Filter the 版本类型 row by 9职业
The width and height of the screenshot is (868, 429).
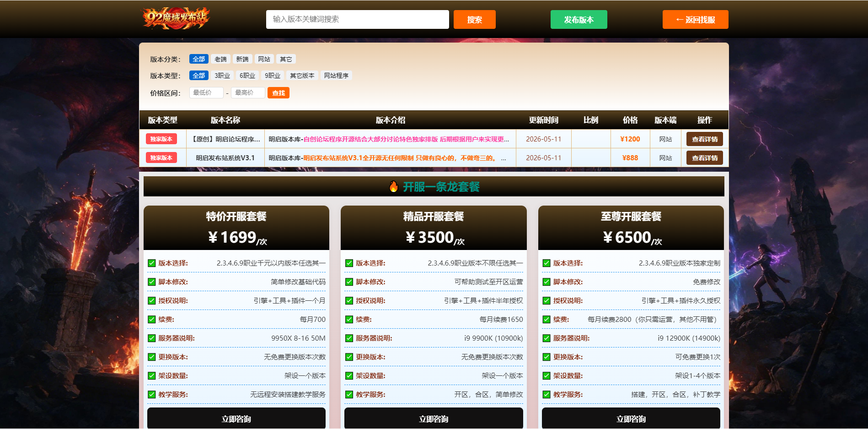(273, 76)
